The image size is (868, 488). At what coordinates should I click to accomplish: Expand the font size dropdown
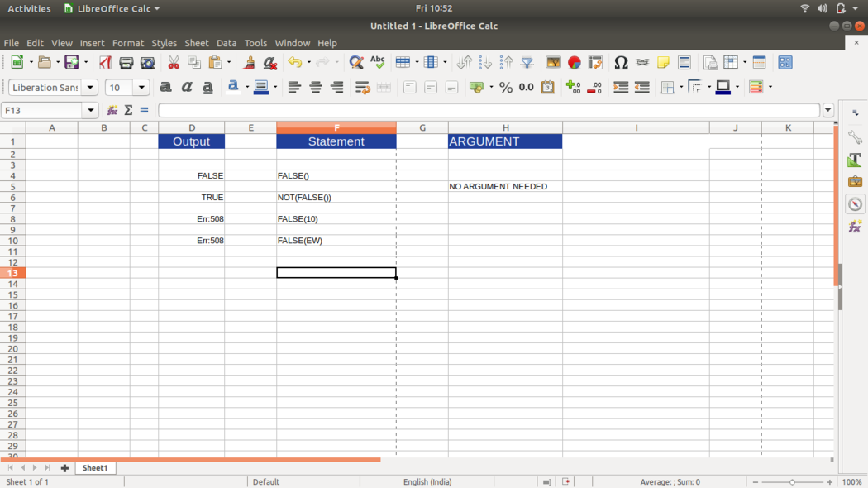(141, 88)
